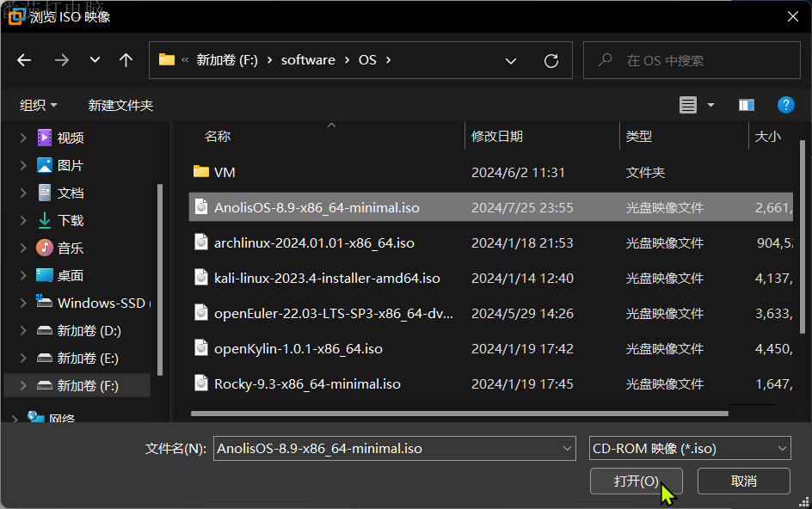Click 新加卷 (F:) in address breadcrumb
812x509 pixels.
227,60
